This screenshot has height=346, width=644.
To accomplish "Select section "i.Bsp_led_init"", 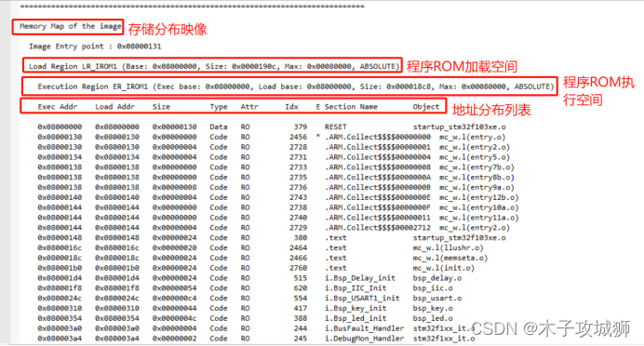I will tap(356, 318).
